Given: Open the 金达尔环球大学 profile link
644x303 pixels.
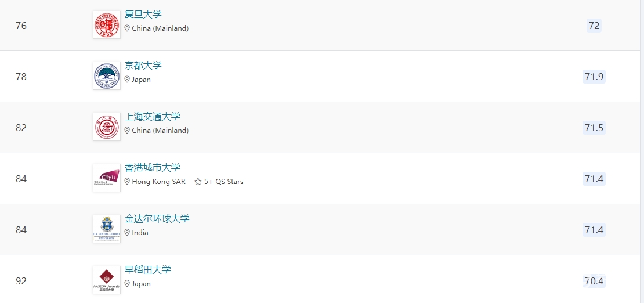Looking at the screenshot, I should [157, 218].
